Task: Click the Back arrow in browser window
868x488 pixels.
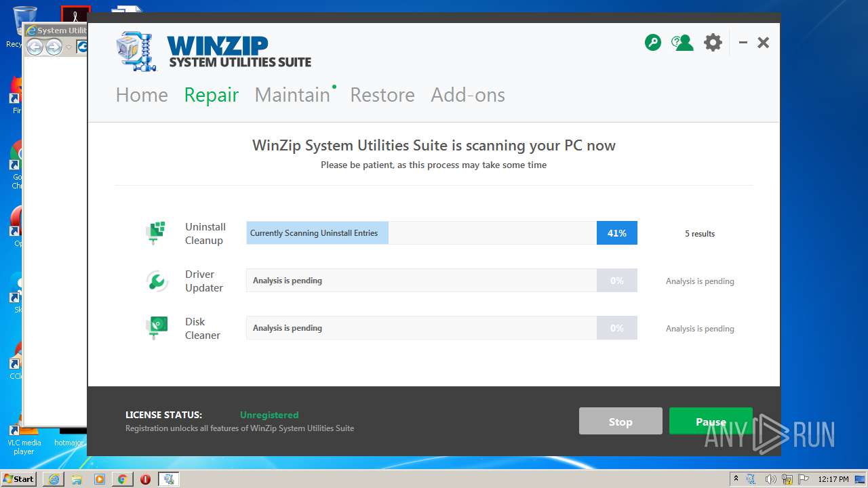Action: click(x=35, y=47)
